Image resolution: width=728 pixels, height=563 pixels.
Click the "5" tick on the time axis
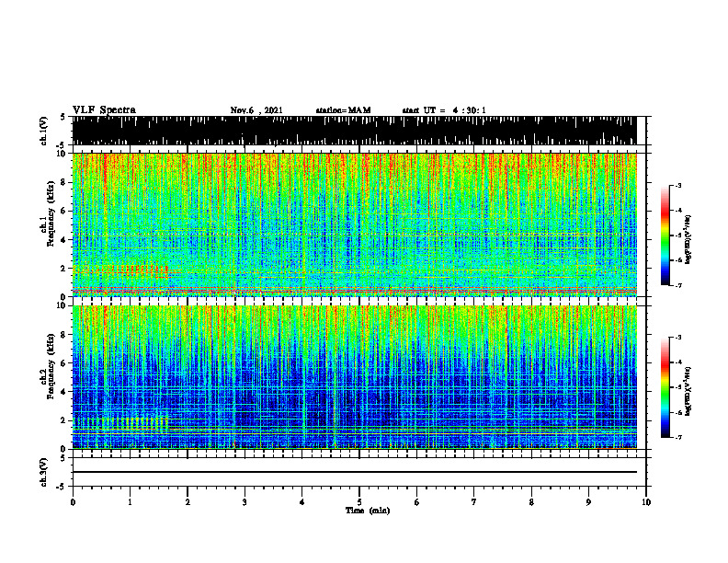click(x=359, y=502)
